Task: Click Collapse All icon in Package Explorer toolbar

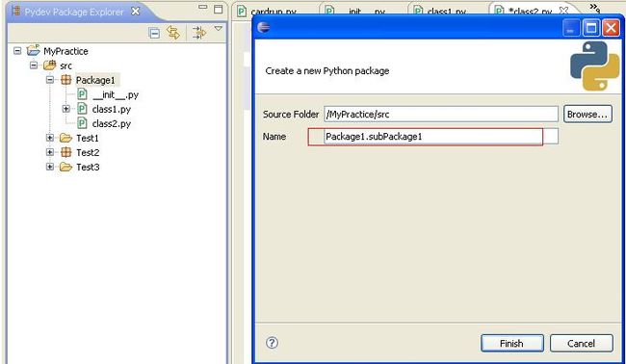Action: point(154,33)
